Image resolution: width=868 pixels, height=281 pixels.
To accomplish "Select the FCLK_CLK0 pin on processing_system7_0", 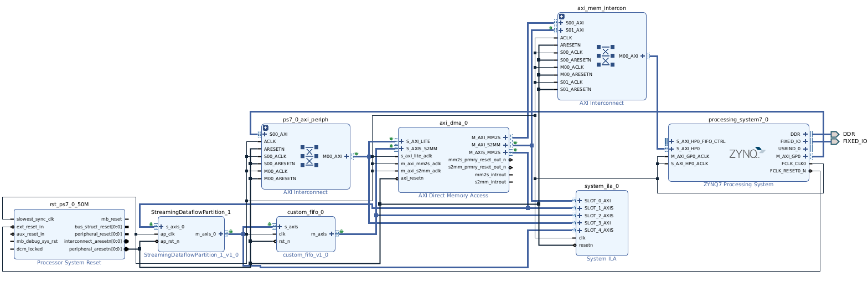I will (794, 164).
